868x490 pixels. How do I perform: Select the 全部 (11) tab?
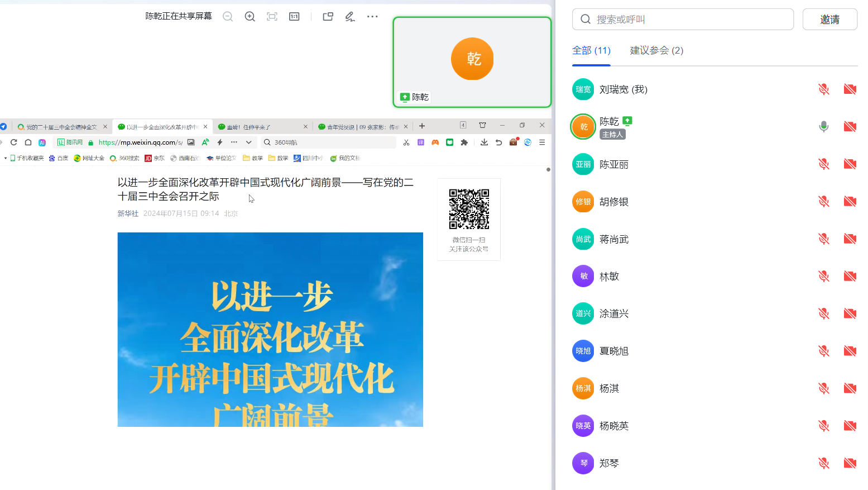(591, 51)
